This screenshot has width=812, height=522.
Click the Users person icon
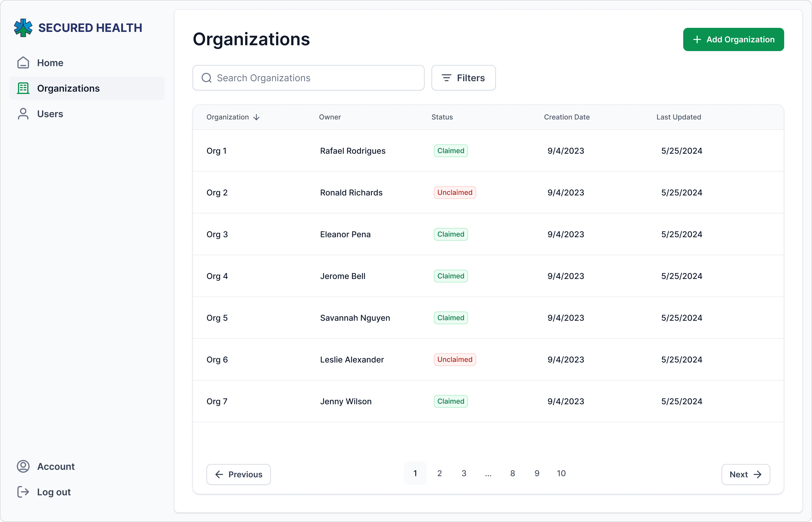pyautogui.click(x=23, y=114)
